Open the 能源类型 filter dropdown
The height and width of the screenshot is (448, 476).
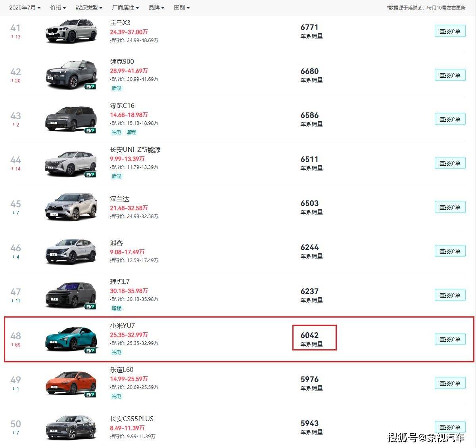pos(89,8)
